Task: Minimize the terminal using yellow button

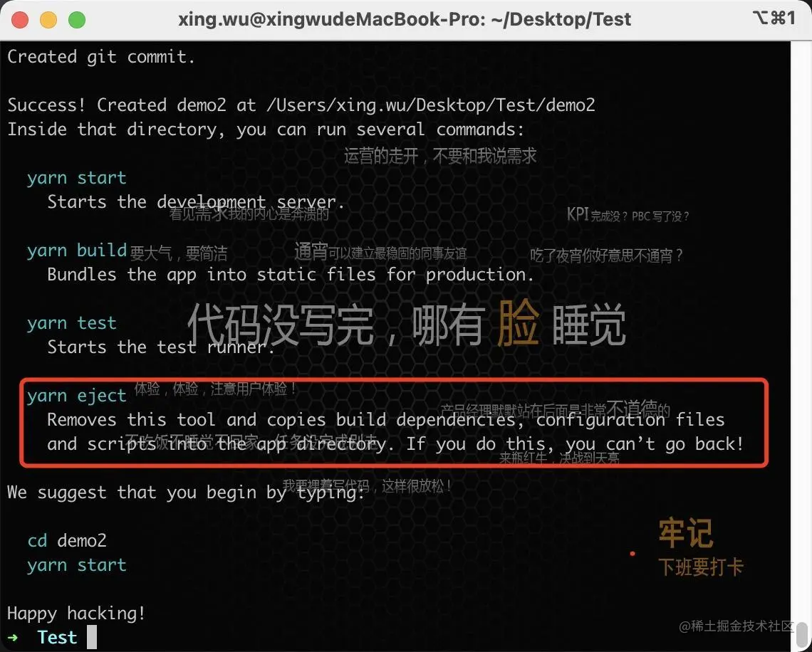Action: 48,20
